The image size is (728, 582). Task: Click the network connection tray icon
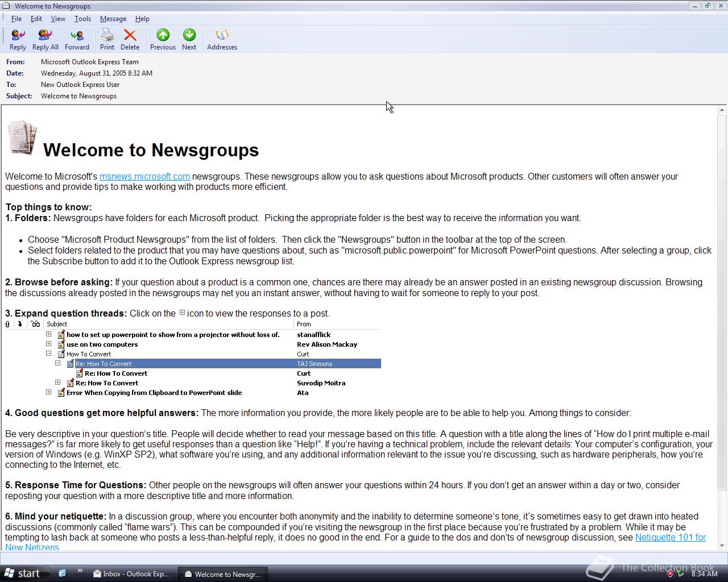(680, 573)
